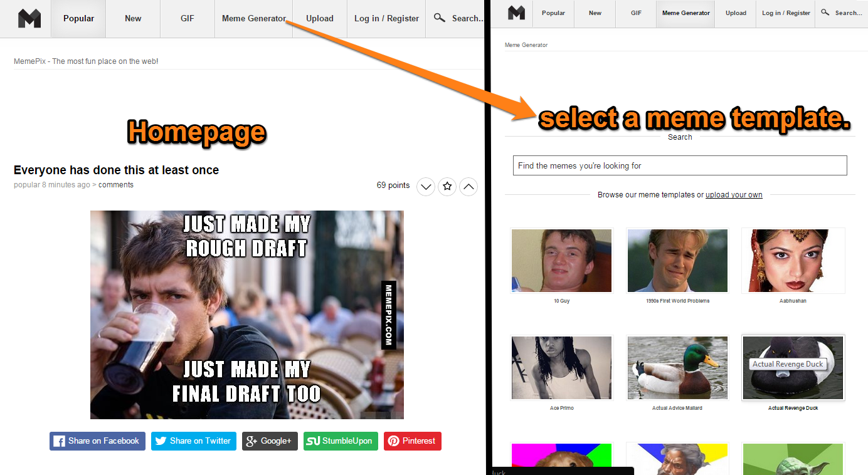The height and width of the screenshot is (475, 868).
Task: Open New tab on the homepage
Action: click(133, 19)
